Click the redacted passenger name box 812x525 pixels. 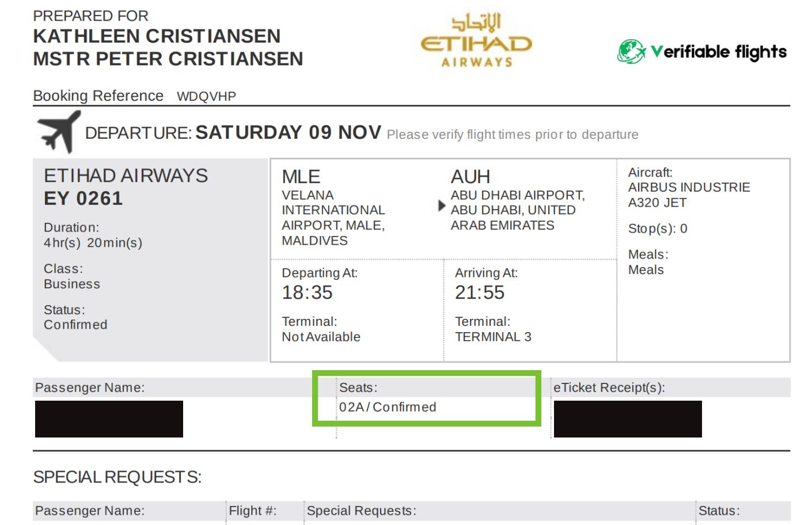coord(109,419)
